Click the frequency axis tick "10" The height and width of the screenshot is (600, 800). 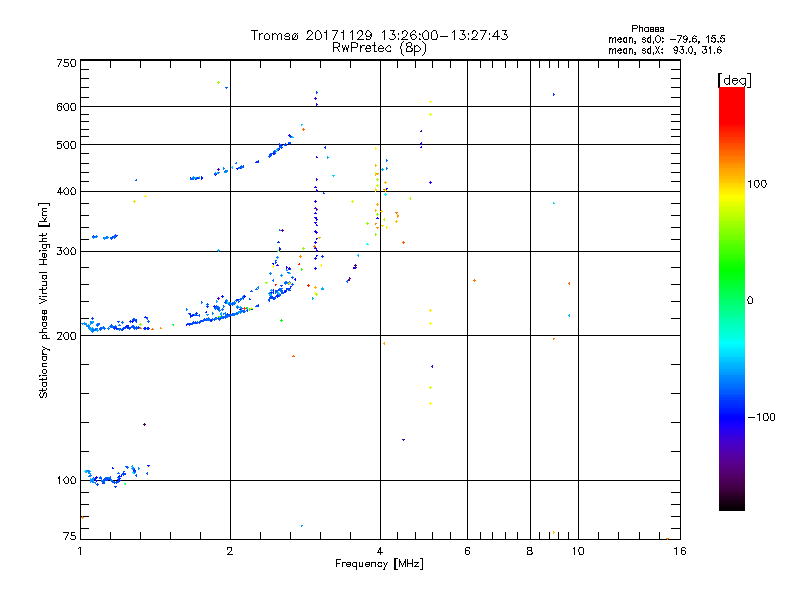(578, 551)
